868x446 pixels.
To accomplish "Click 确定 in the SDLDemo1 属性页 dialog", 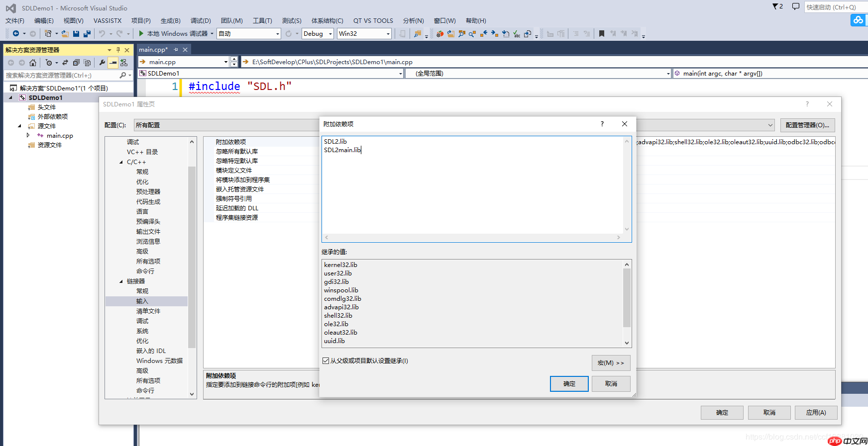I will tap(722, 413).
